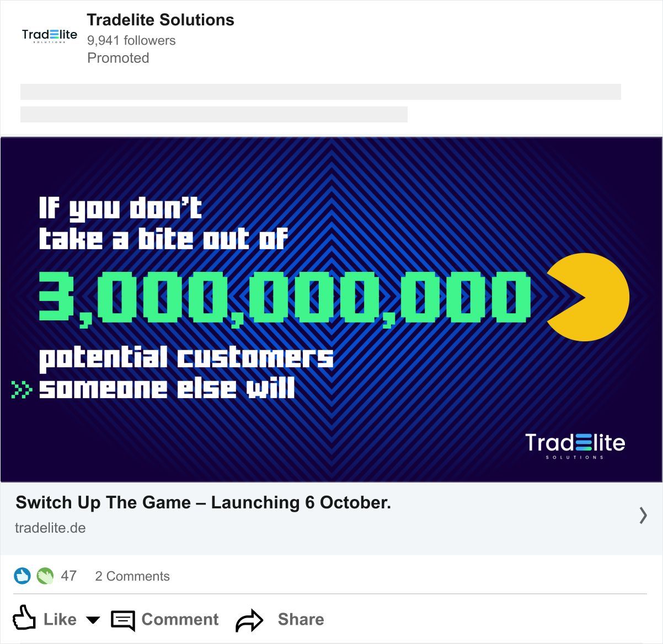The height and width of the screenshot is (644, 663).
Task: Click the right chevron on the ad
Action: 643,515
